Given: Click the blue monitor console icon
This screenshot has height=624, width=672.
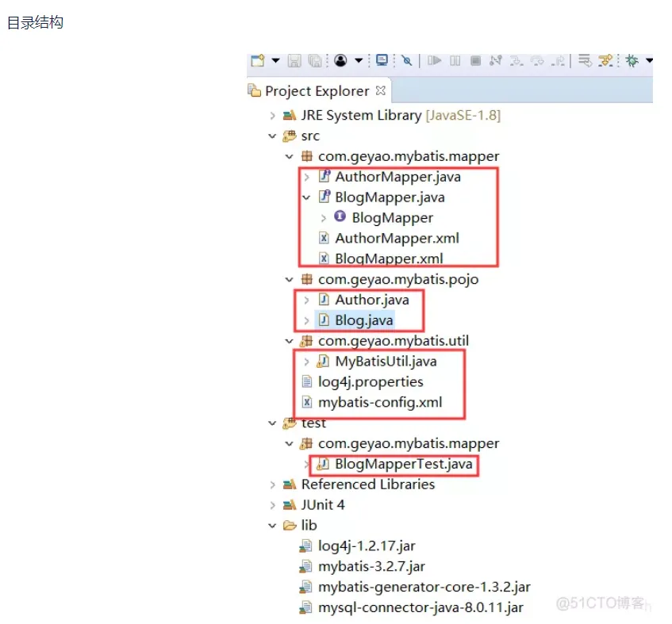Looking at the screenshot, I should point(382,60).
